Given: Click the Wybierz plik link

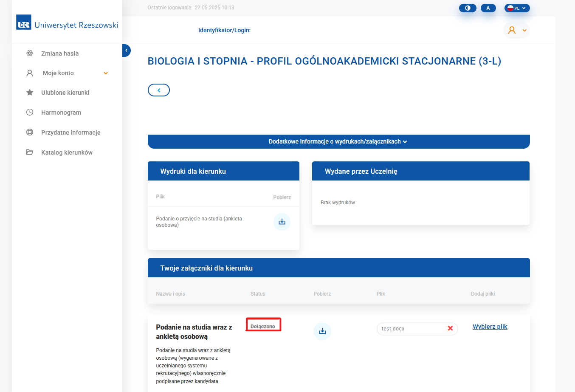Looking at the screenshot, I should point(490,327).
